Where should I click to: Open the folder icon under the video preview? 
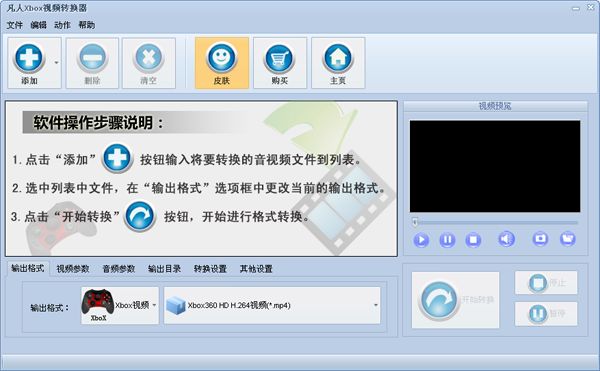pos(567,239)
